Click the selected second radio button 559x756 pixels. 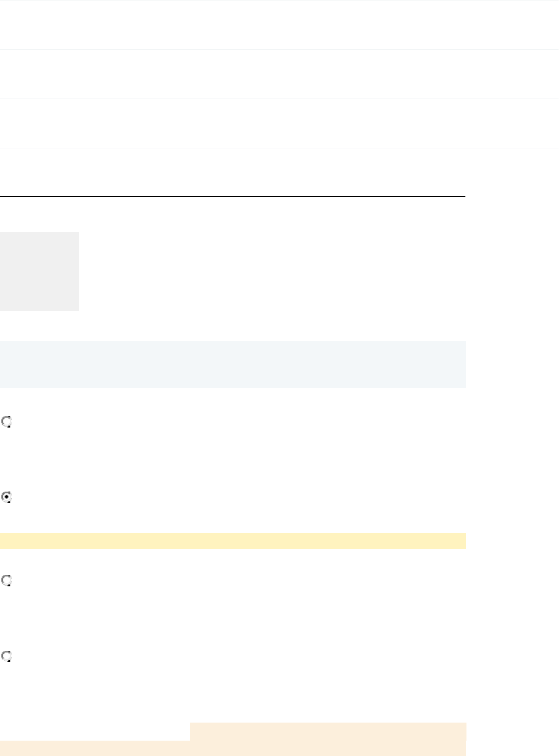[7, 498]
